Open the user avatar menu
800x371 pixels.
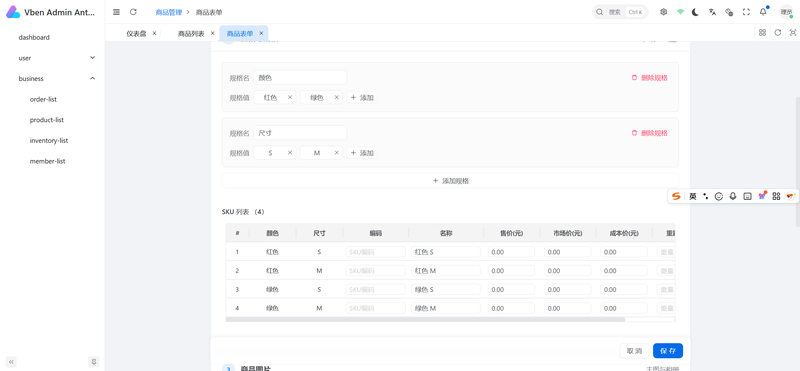pyautogui.click(x=786, y=12)
